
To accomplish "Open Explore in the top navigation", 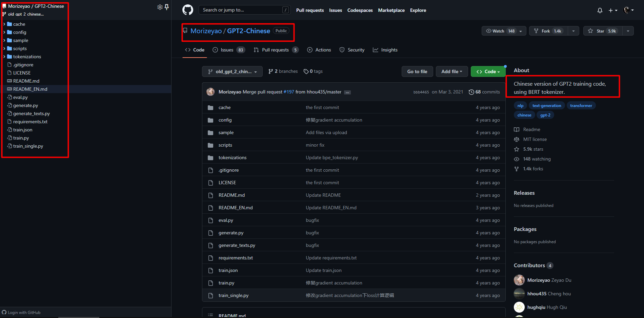I will [418, 10].
